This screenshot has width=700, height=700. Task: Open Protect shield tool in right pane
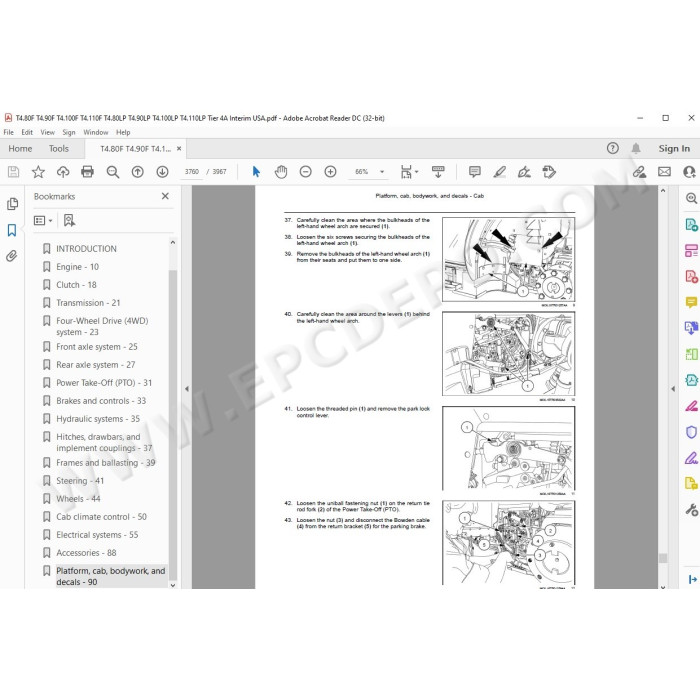[x=691, y=432]
